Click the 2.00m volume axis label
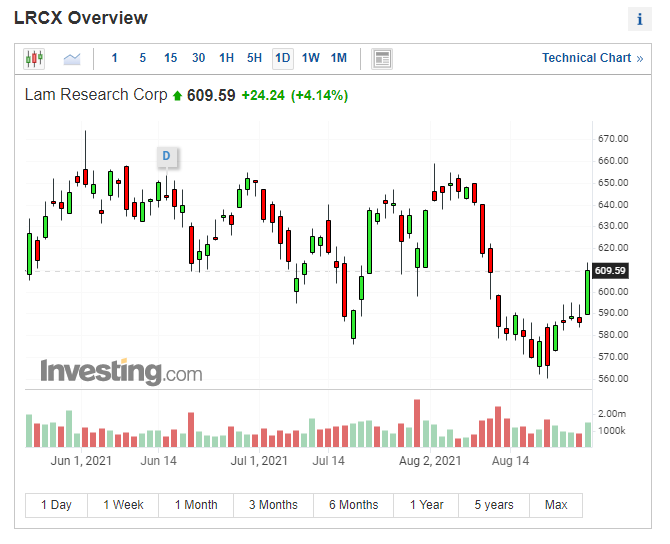This screenshot has height=544, width=670. click(612, 414)
